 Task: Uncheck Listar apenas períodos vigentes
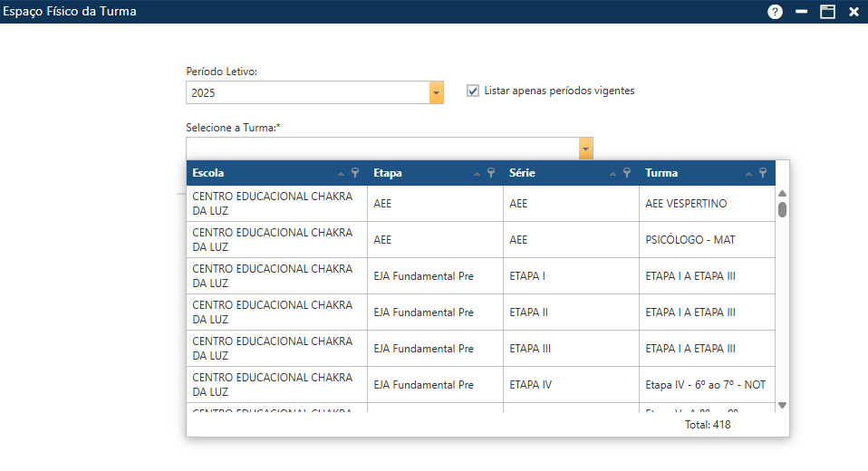click(x=473, y=91)
